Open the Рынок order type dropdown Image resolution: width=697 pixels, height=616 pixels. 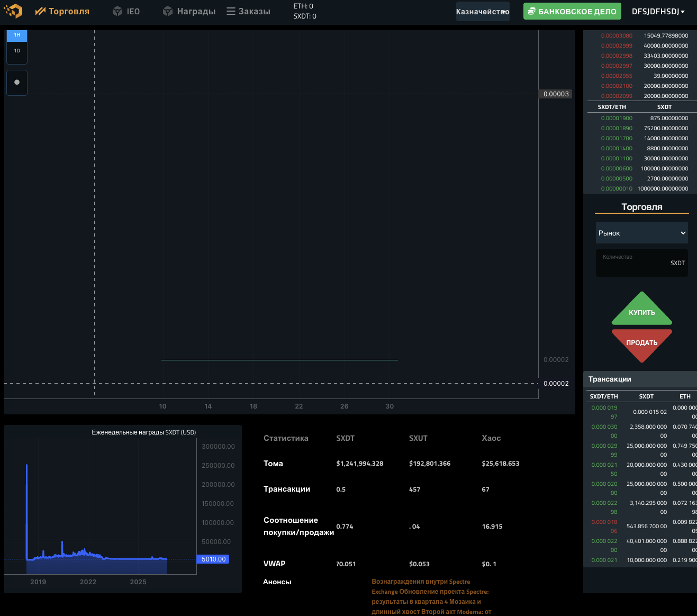(x=642, y=233)
